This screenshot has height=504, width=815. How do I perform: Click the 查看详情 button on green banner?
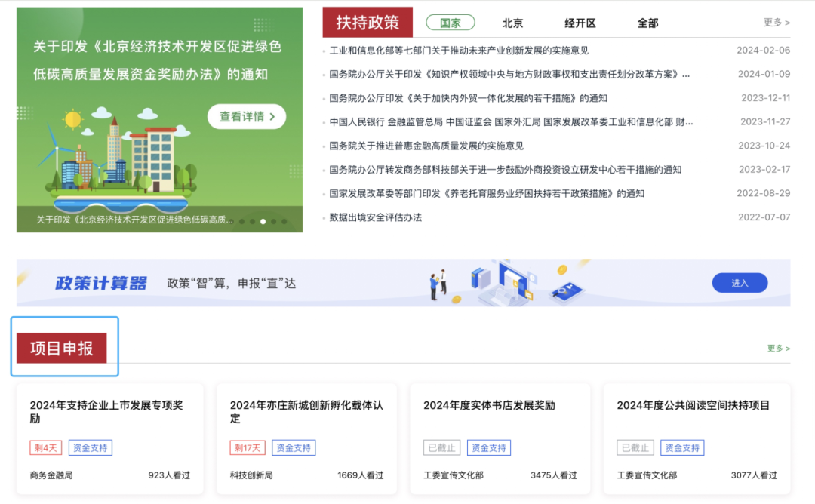pos(246,117)
